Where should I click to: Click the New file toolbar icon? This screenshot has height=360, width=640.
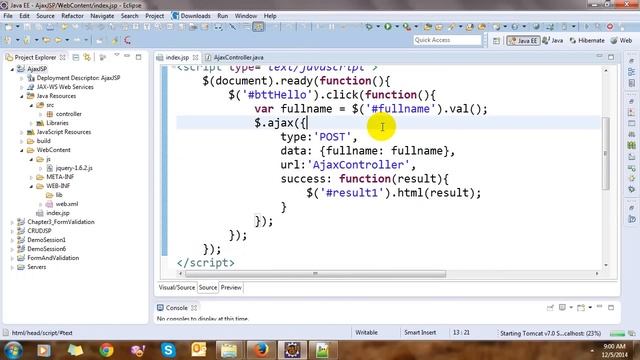pos(9,27)
